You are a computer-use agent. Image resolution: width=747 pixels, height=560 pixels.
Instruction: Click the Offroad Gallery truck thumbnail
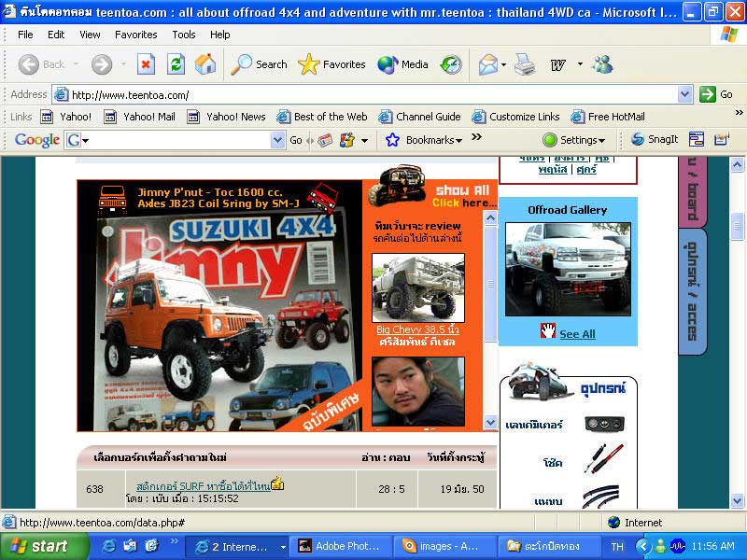click(x=567, y=269)
